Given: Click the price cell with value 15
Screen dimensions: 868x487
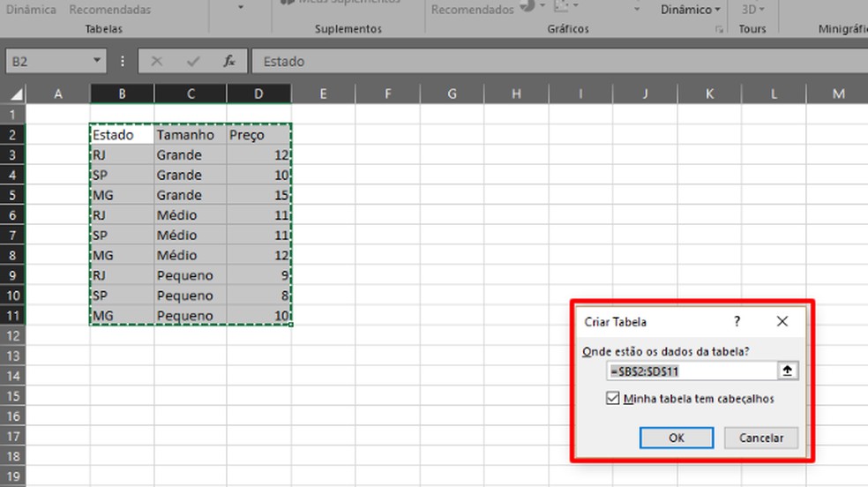Looking at the screenshot, I should coord(258,195).
